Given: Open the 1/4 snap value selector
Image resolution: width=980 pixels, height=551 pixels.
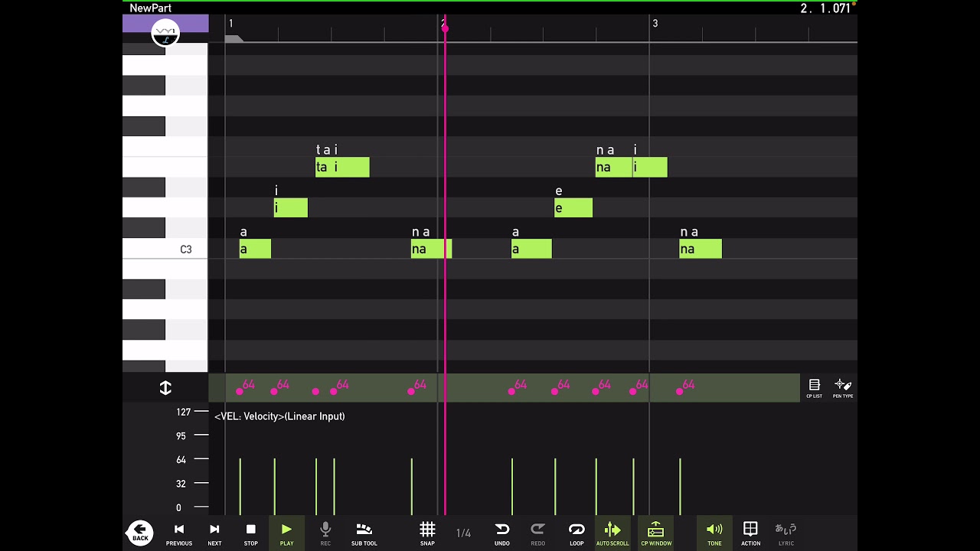Looking at the screenshot, I should [x=463, y=533].
